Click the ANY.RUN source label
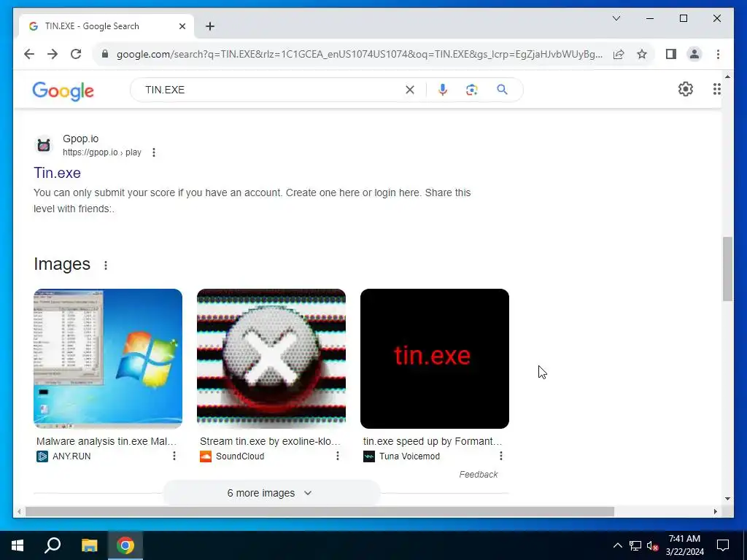747x560 pixels. (x=71, y=456)
